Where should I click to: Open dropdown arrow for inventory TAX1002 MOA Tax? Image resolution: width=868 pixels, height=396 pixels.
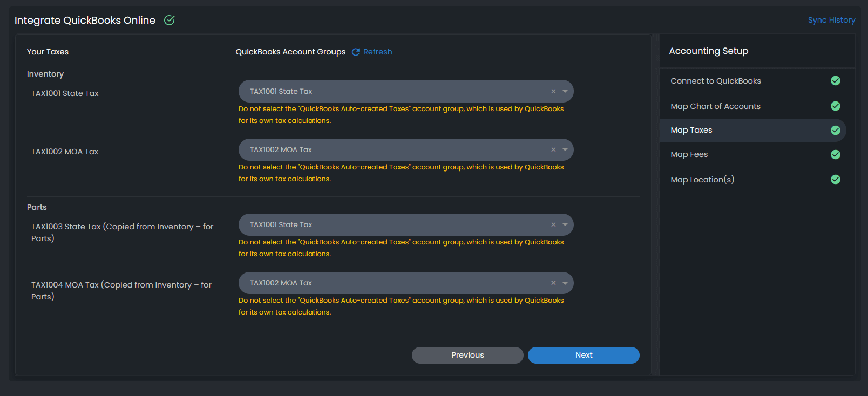click(565, 149)
